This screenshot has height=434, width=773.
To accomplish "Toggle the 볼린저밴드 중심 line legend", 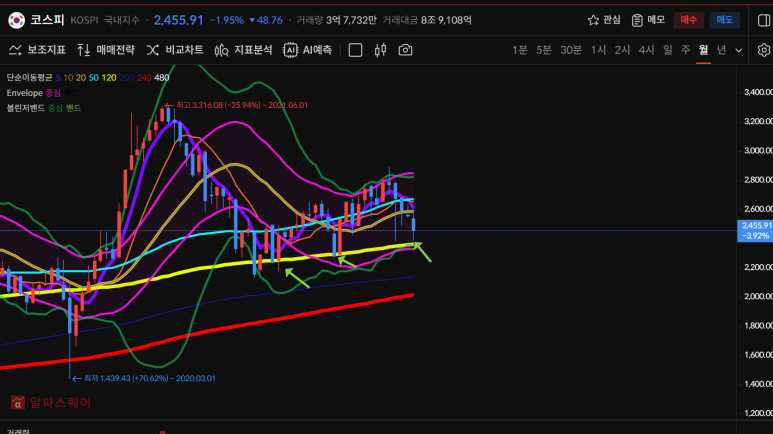I will (x=55, y=108).
